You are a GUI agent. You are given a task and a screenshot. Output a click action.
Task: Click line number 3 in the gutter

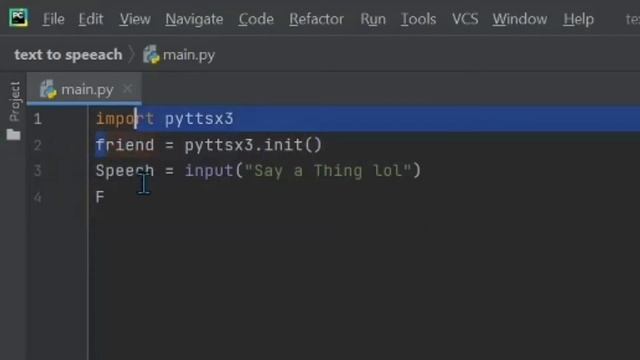(38, 171)
